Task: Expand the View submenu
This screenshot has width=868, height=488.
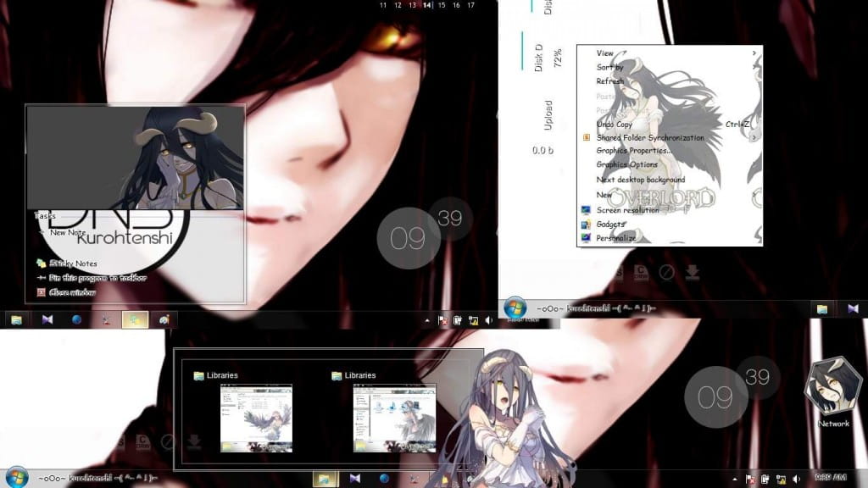Action: (x=605, y=53)
